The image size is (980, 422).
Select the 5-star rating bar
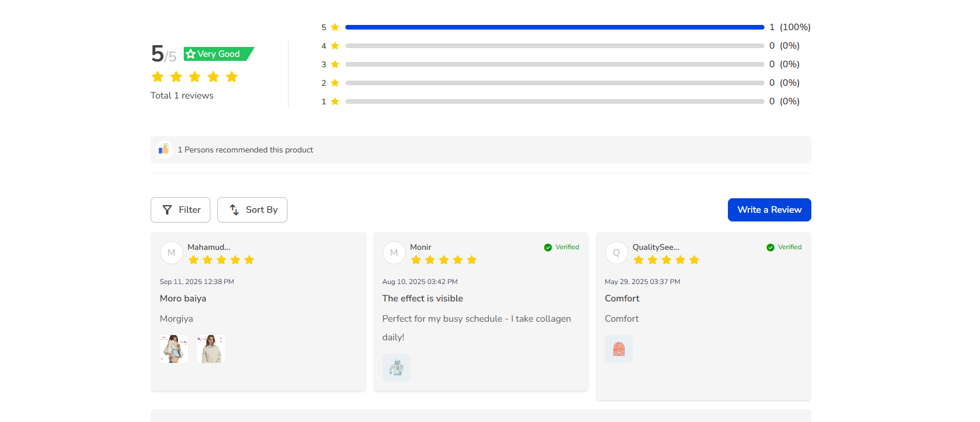click(x=555, y=27)
